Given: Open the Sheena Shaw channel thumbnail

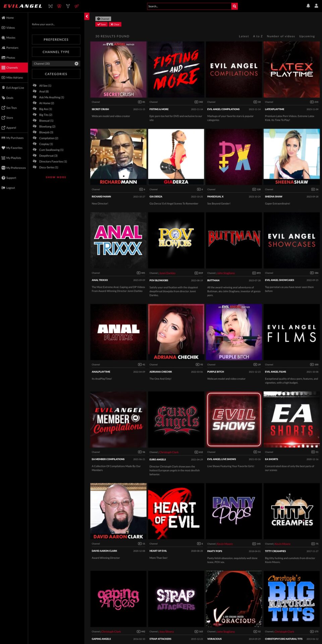Looking at the screenshot, I should [x=291, y=157].
